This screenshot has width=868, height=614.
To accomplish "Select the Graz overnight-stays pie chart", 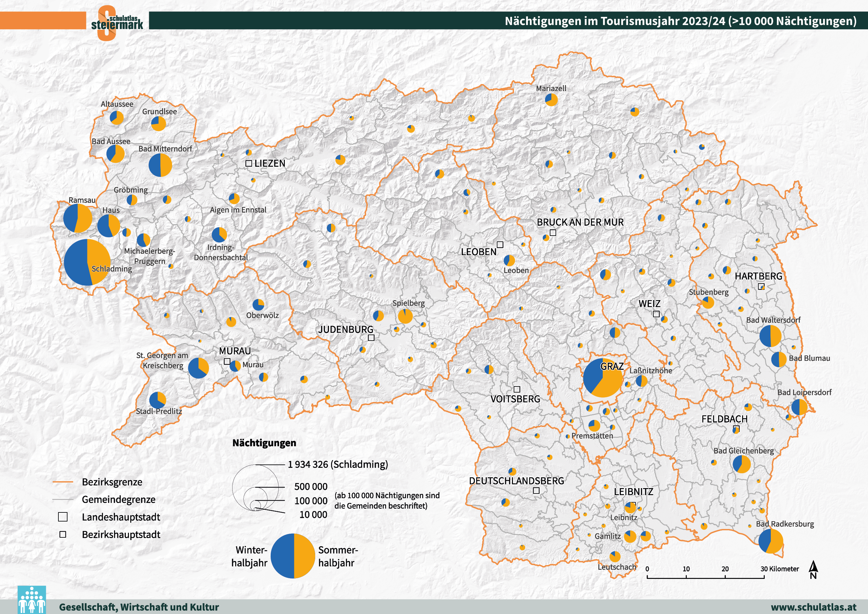I will 603,378.
